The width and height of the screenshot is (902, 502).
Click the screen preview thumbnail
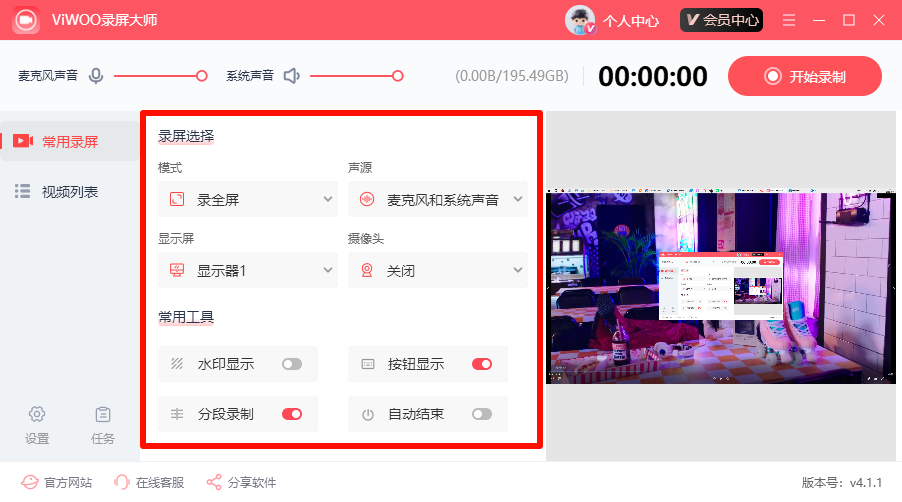pyautogui.click(x=721, y=286)
